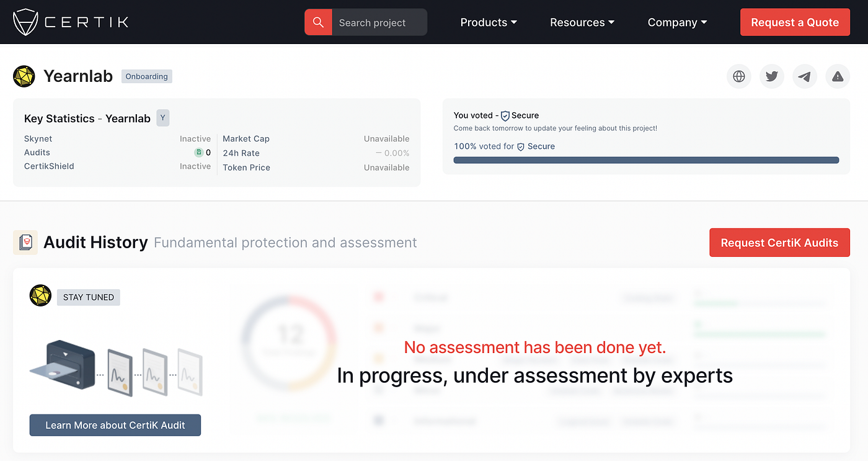The image size is (868, 461).
Task: Open the Telegram paper plane icon
Action: coord(804,76)
